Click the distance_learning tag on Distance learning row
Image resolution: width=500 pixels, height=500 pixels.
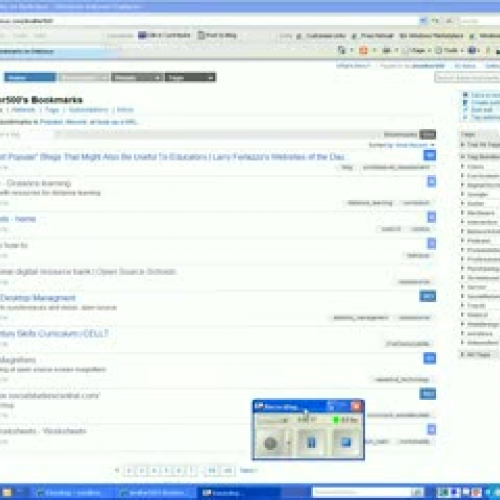pos(370,203)
